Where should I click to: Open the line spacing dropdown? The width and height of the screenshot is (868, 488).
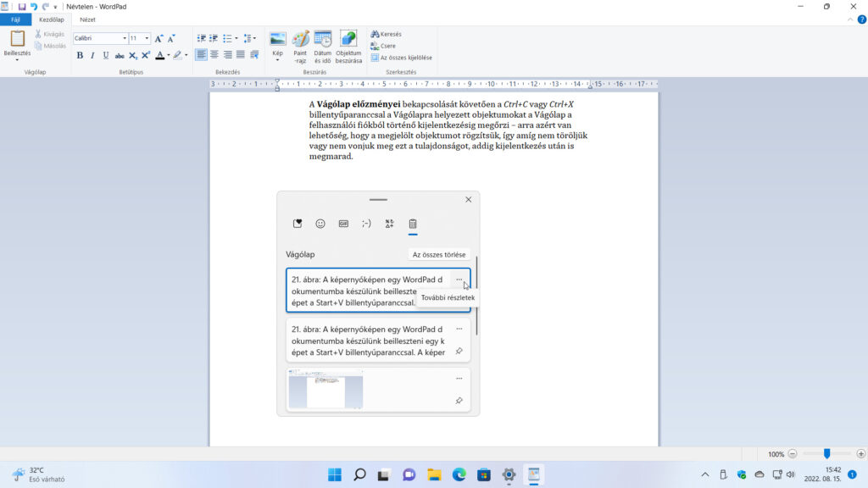(250, 38)
